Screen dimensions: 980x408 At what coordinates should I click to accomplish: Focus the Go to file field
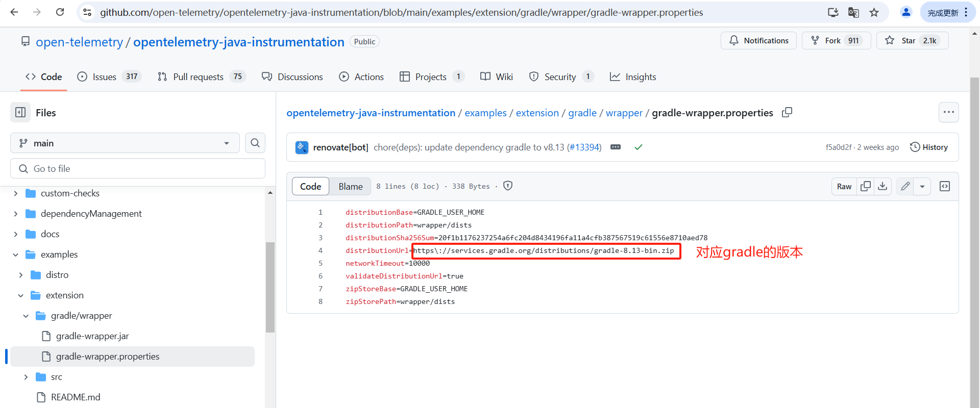click(138, 168)
